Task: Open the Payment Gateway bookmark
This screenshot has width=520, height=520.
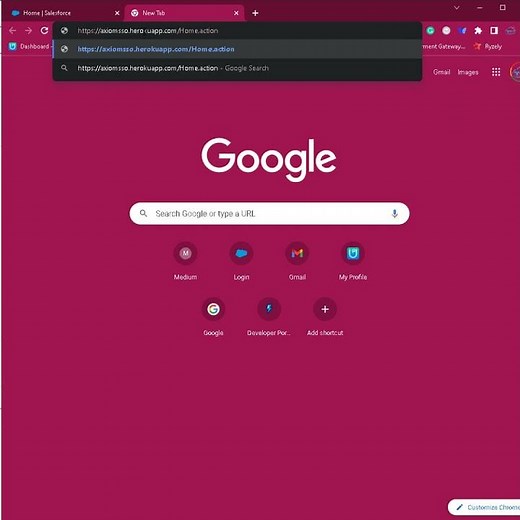Action: (x=444, y=46)
